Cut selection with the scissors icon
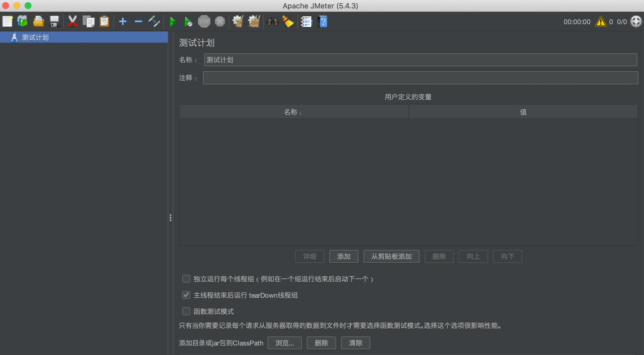 (72, 22)
